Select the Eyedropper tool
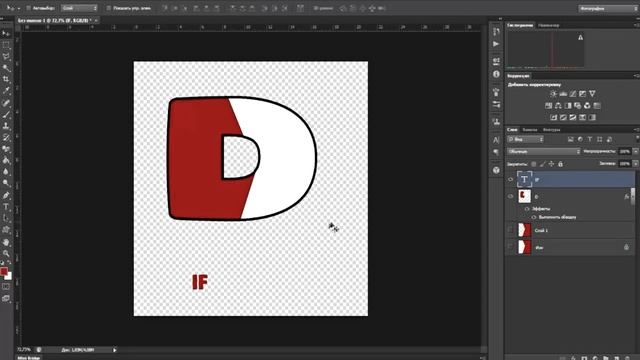 pyautogui.click(x=6, y=91)
